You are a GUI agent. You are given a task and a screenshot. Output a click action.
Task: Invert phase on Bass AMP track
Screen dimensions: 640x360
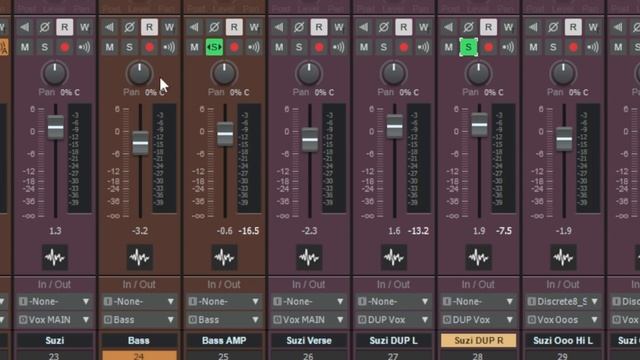click(214, 27)
